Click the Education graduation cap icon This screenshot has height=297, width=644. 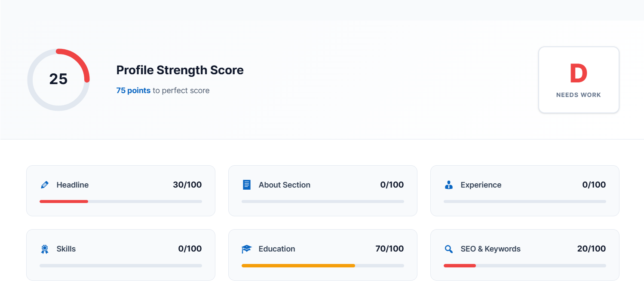(246, 249)
